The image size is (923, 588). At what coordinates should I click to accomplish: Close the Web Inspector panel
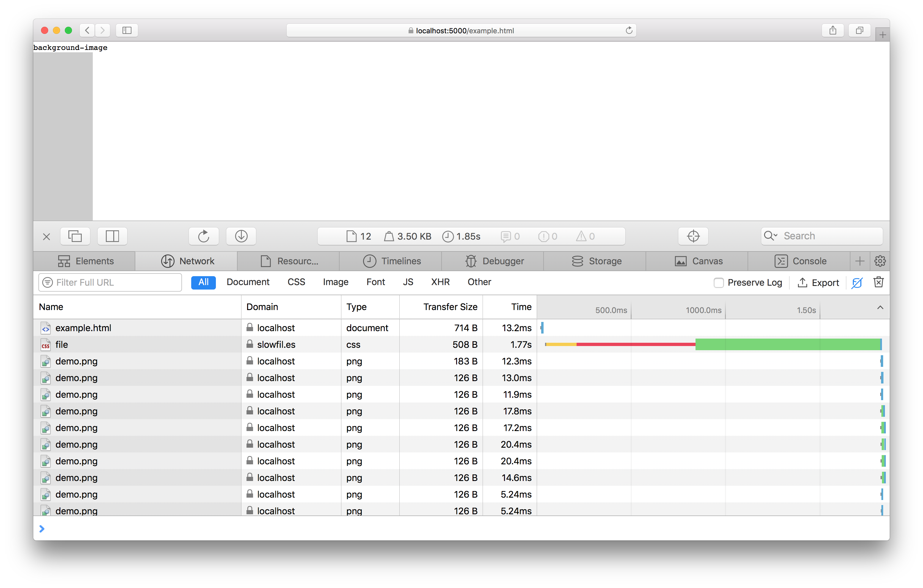point(46,237)
